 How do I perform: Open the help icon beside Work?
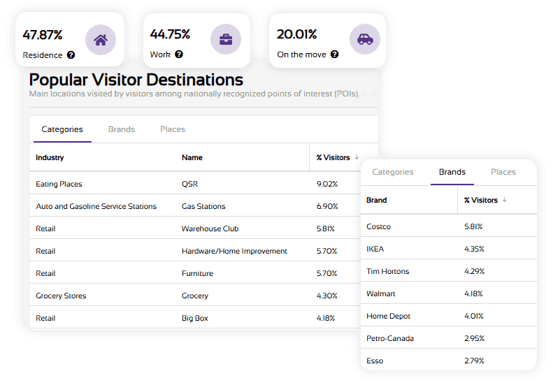pyautogui.click(x=179, y=55)
